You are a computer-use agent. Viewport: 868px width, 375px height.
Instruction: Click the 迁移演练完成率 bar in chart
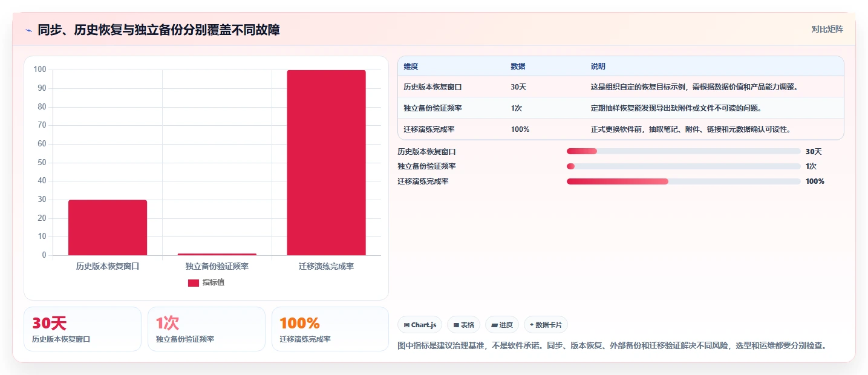tap(327, 163)
